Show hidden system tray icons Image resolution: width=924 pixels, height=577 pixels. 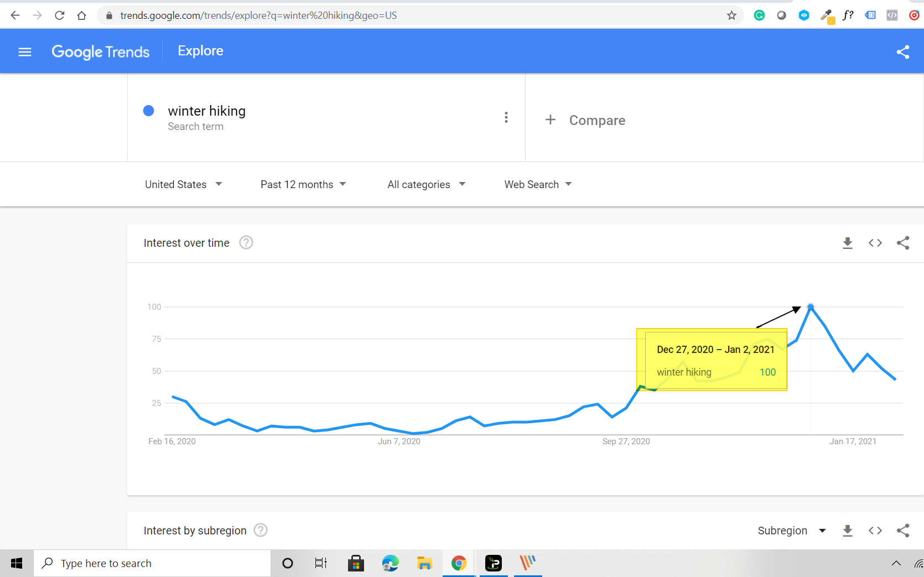pos(896,563)
